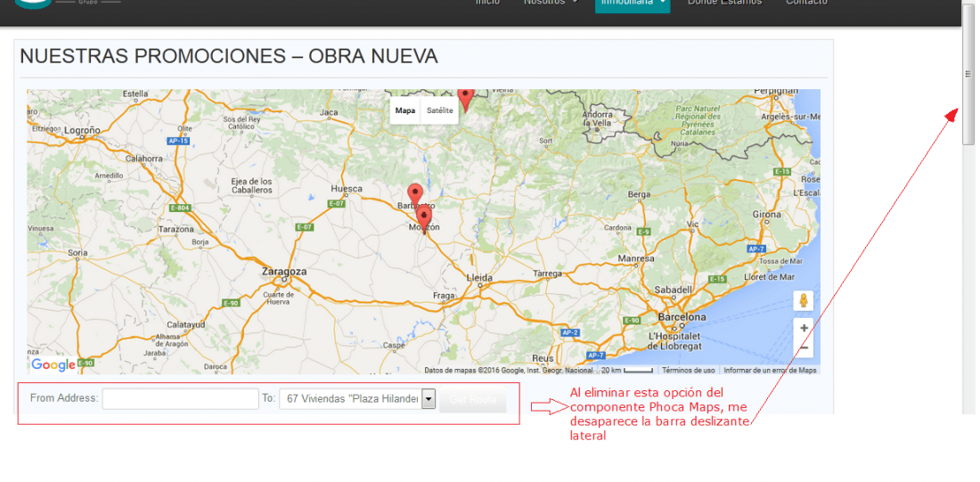The image size is (980, 482).
Task: Click the Fraga label on the map
Action: tap(443, 295)
